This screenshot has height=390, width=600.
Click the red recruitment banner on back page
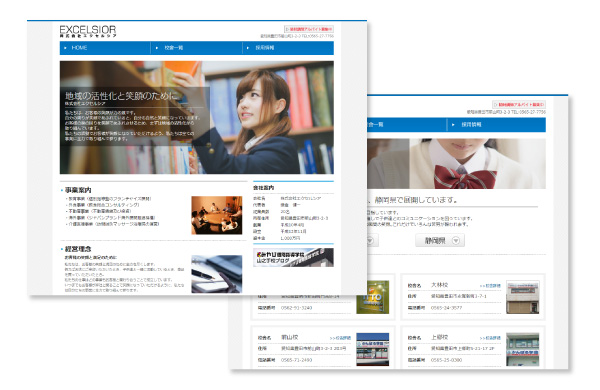(x=519, y=104)
